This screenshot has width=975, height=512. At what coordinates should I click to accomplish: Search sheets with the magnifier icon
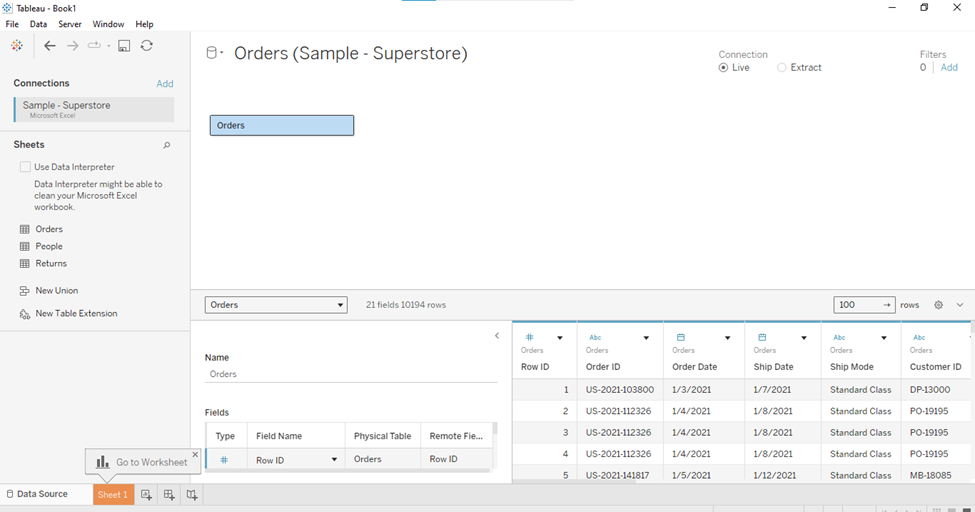coord(167,145)
